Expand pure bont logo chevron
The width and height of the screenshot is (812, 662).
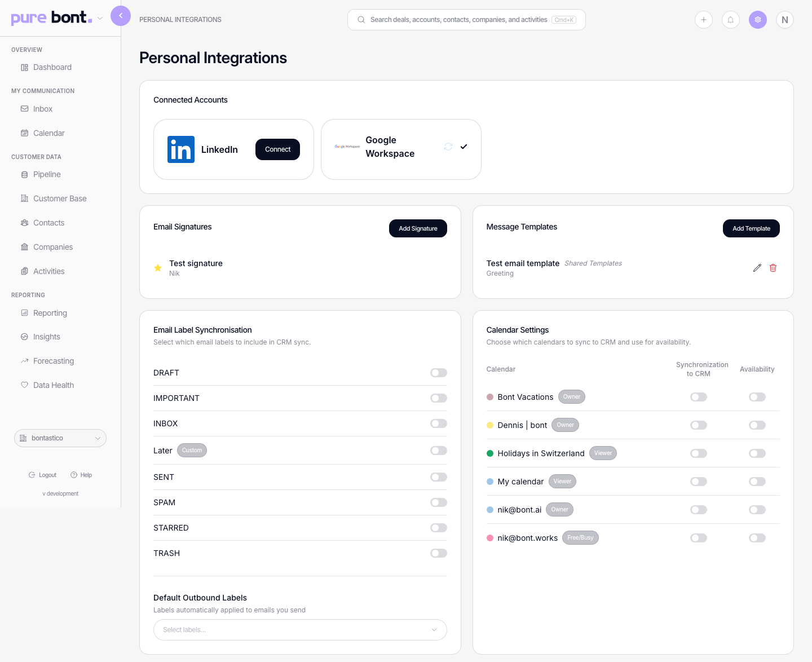coord(100,18)
